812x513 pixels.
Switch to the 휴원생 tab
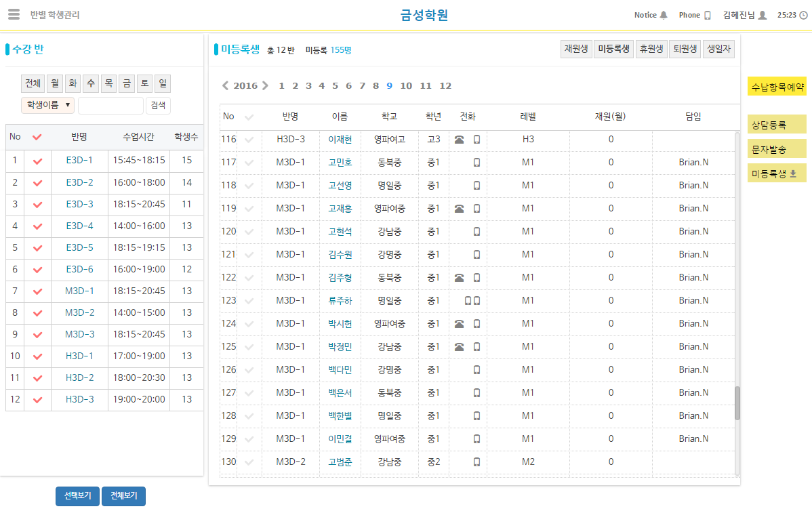coord(651,49)
